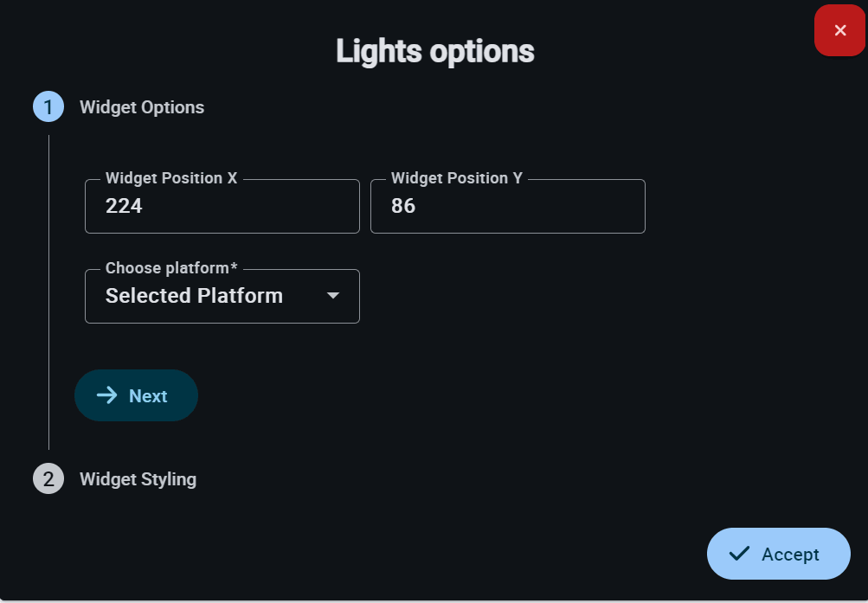Viewport: 868px width, 603px height.
Task: Close the Lights options dialog
Action: point(839,31)
